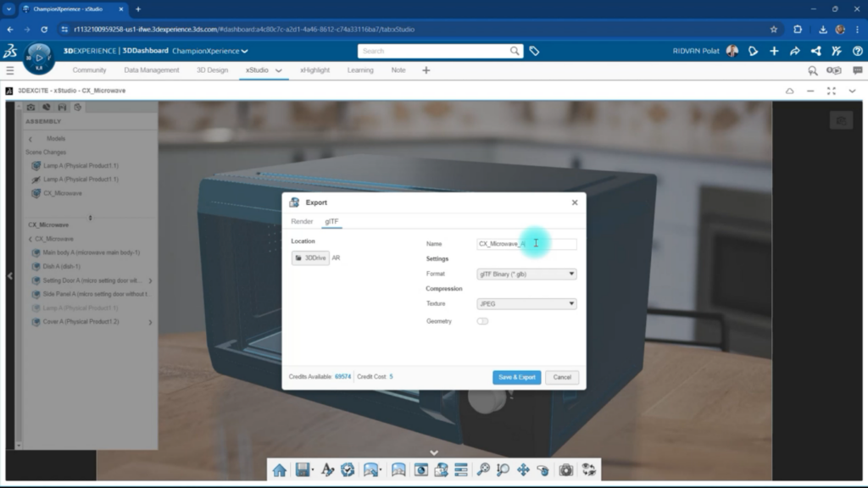This screenshot has height=488, width=868.
Task: Open the text annotation tool in the bottom toolbar
Action: pos(327,470)
